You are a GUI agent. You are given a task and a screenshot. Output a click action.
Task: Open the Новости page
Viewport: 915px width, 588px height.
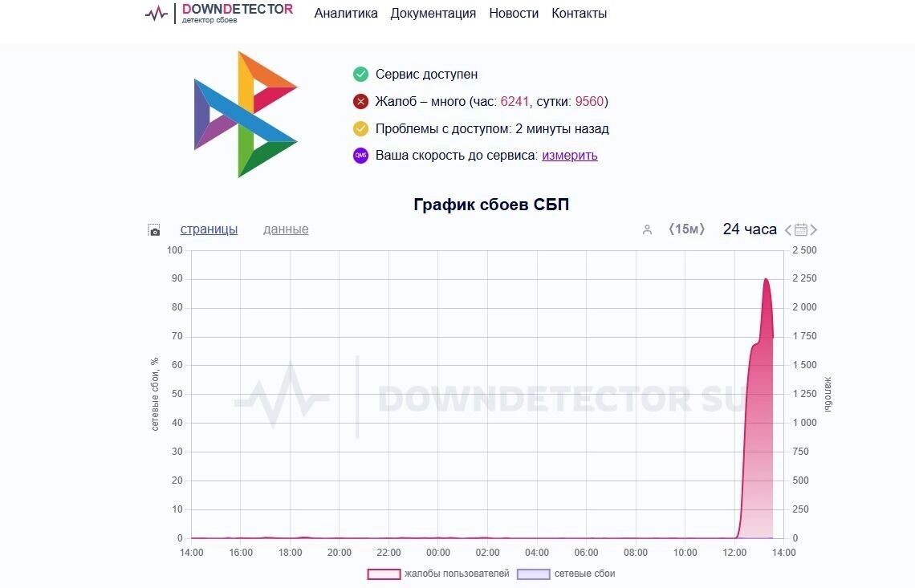(513, 13)
